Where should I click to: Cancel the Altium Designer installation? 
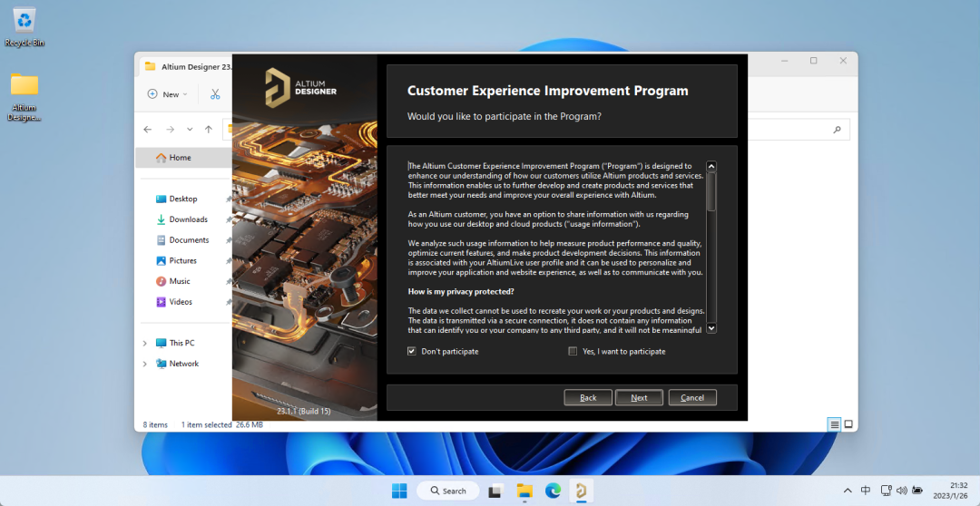tap(692, 397)
